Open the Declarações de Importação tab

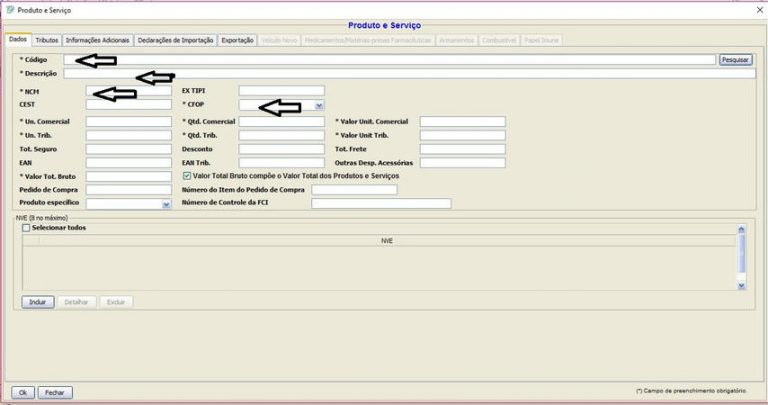coord(175,40)
